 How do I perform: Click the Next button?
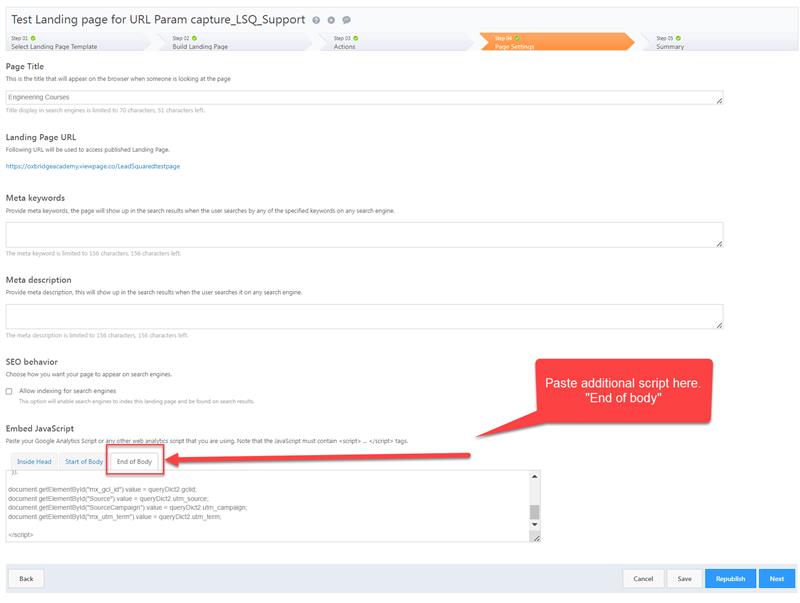777,579
